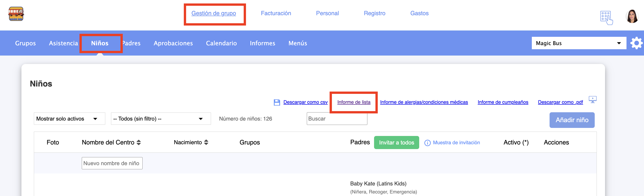This screenshot has width=644, height=196.
Task: Click the Niños page heading
Action: (x=41, y=84)
